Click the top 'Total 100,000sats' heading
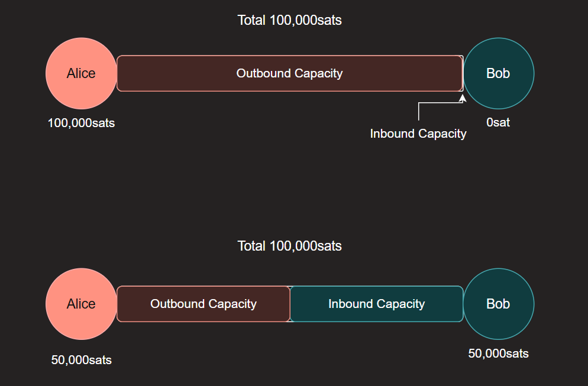 pyautogui.click(x=289, y=20)
